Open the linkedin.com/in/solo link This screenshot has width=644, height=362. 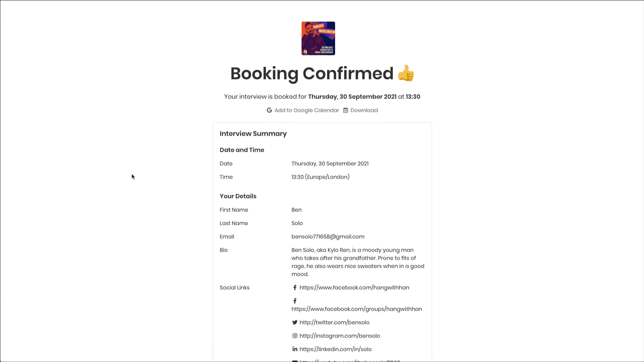click(x=335, y=349)
